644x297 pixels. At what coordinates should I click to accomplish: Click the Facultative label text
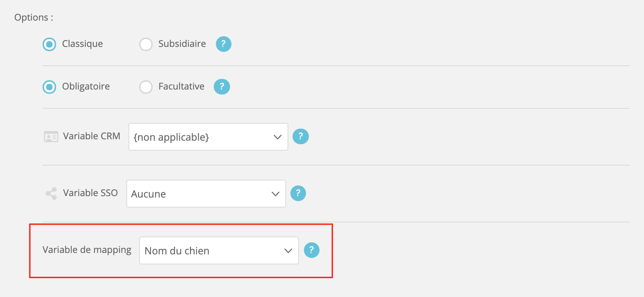181,86
